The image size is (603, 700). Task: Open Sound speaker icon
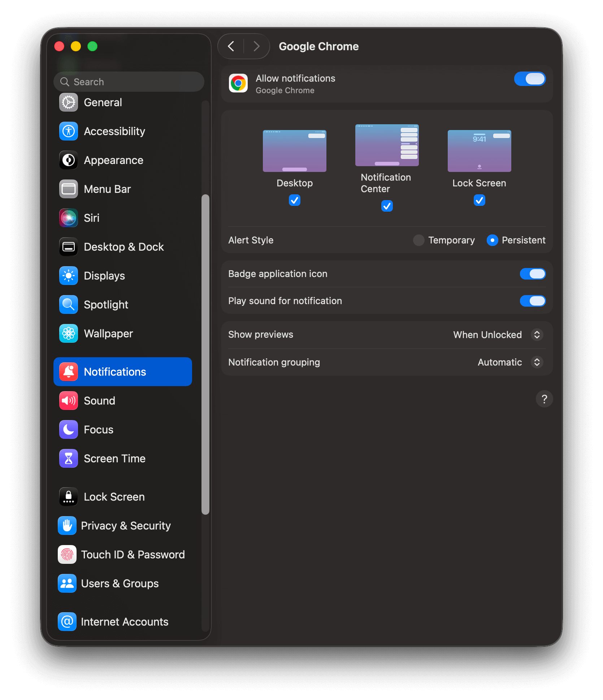(69, 401)
